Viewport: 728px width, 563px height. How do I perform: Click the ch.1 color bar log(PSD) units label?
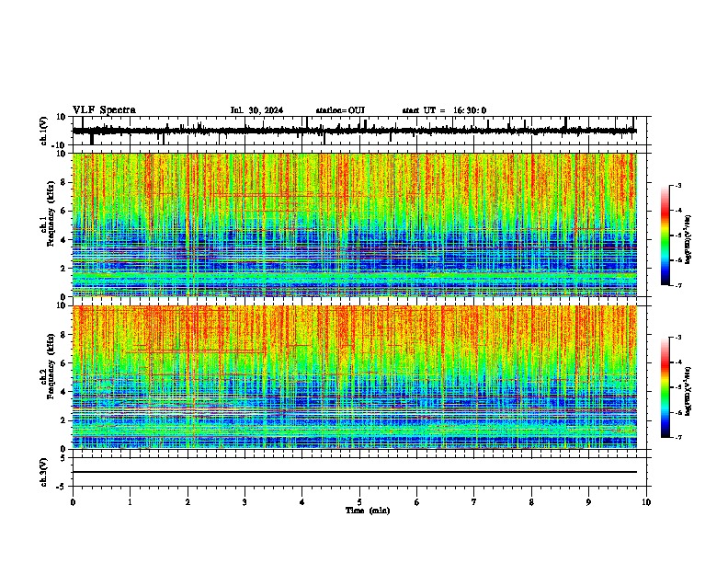point(688,239)
